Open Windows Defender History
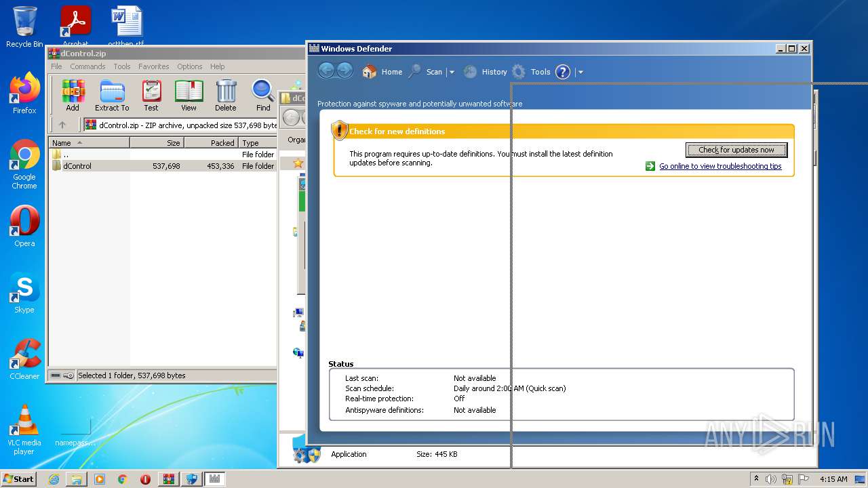The image size is (868, 488). (x=485, y=72)
